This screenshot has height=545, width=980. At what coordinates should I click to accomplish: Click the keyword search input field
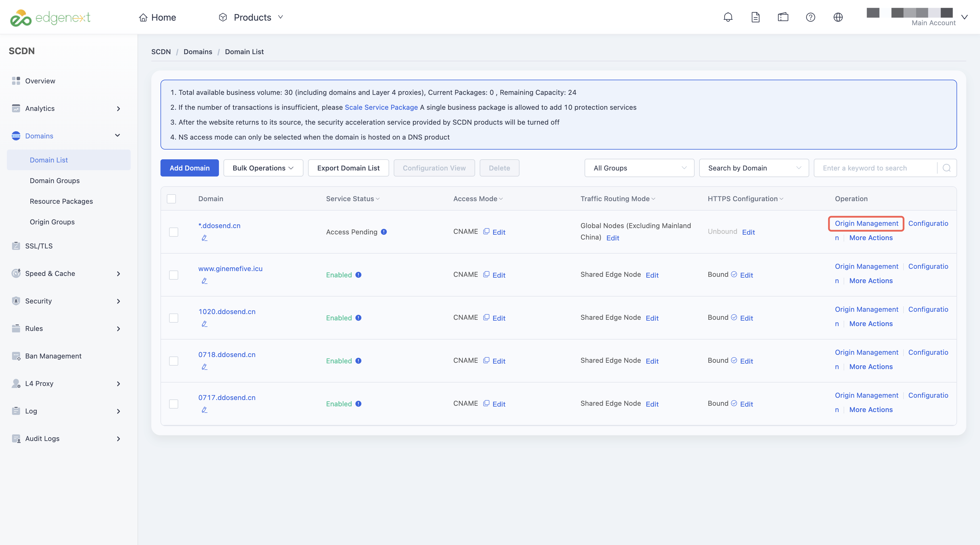pyautogui.click(x=875, y=168)
